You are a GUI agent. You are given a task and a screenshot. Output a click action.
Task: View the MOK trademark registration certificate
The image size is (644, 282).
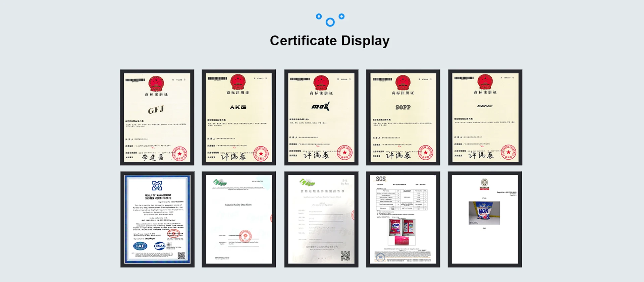tap(321, 117)
